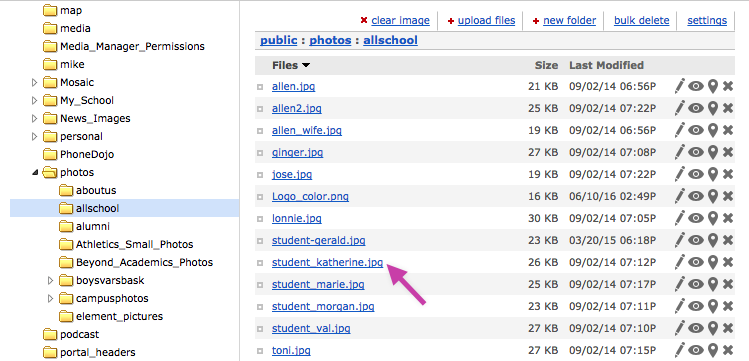This screenshot has width=749, height=361.
Task: Select the alumni folder in the tree
Action: 93,226
